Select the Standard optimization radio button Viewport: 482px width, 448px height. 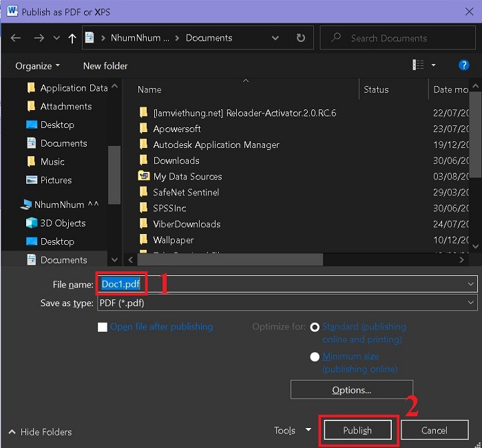point(315,328)
